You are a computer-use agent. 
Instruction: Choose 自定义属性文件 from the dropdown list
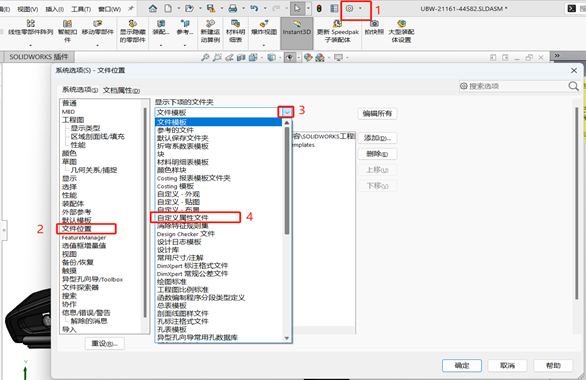click(183, 217)
